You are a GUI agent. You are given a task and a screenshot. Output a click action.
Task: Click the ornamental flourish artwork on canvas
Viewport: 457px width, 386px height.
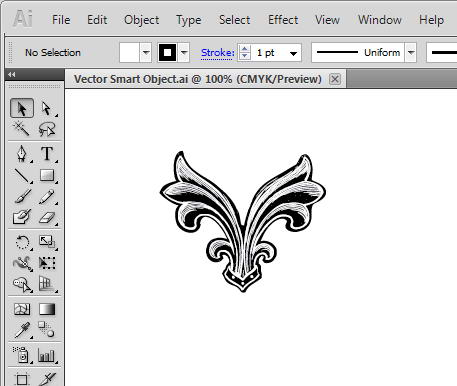(243, 221)
